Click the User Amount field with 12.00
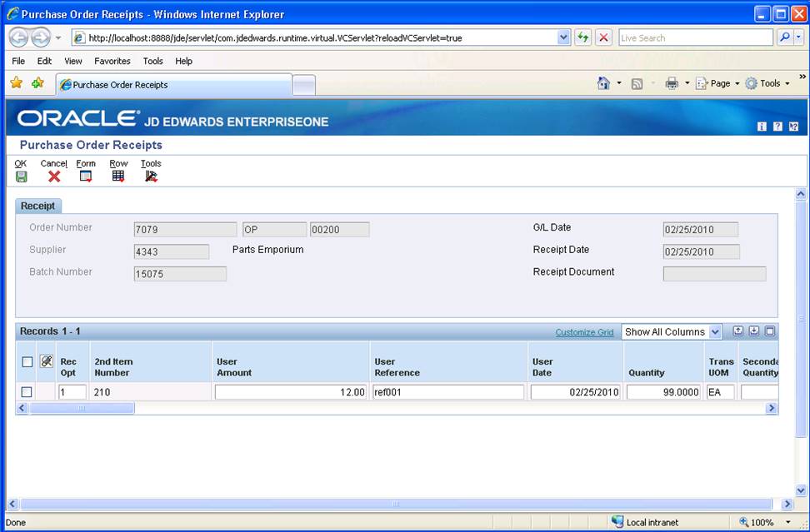810x532 pixels. 291,392
